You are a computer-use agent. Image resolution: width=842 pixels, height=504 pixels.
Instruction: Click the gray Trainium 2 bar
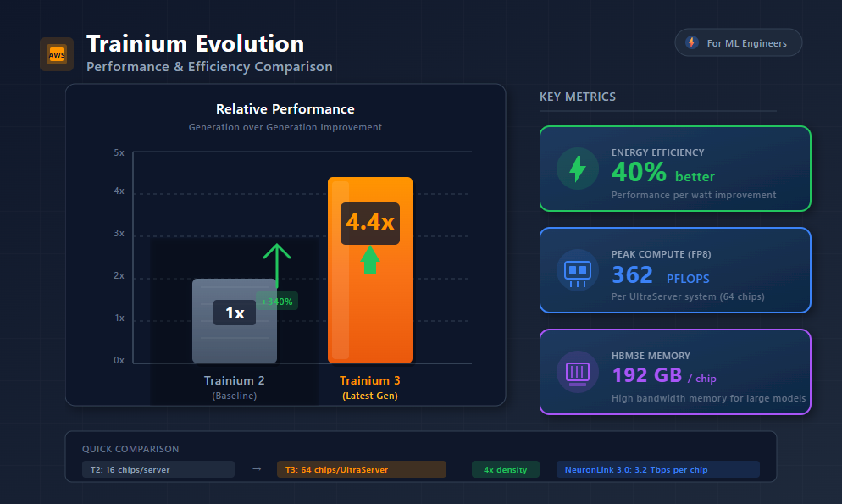pos(235,321)
